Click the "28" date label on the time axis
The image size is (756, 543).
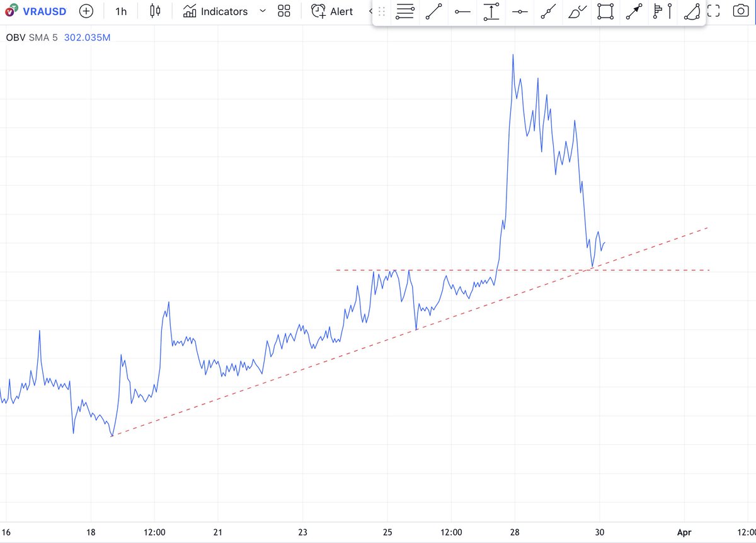(515, 532)
